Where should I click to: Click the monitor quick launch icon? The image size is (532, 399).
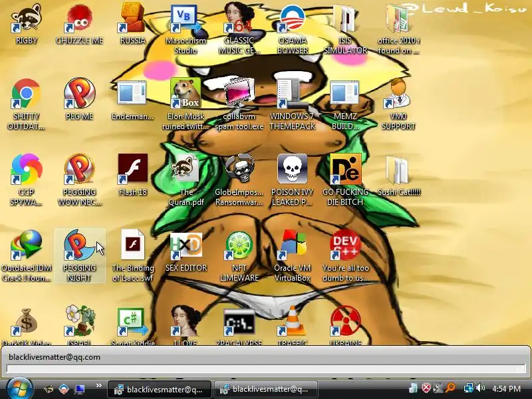click(79, 389)
